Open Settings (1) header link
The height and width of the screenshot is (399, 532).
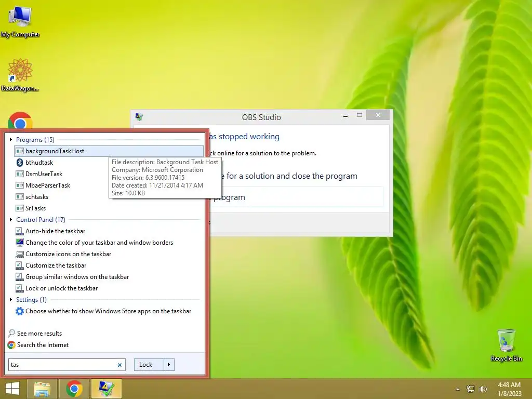pos(31,300)
